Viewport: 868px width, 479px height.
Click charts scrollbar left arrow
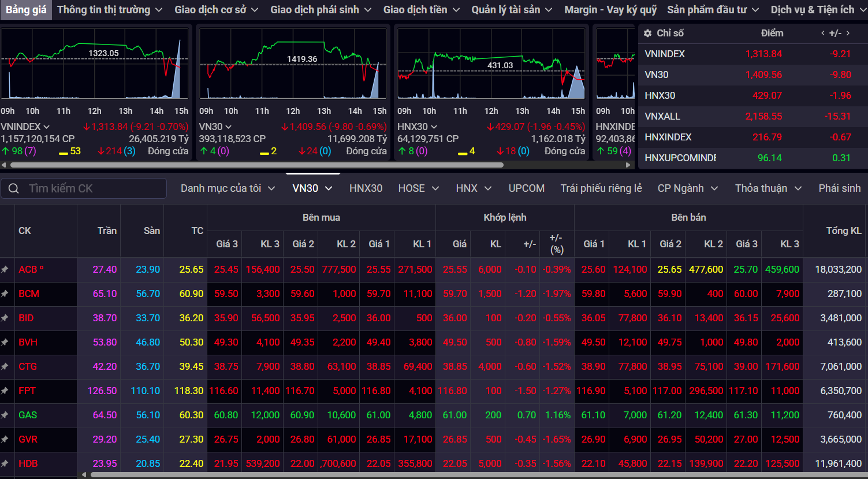4,165
